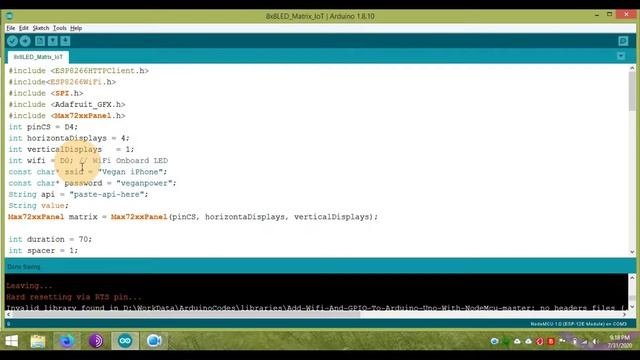Close the Arduino window
The image size is (640, 360).
626,15
